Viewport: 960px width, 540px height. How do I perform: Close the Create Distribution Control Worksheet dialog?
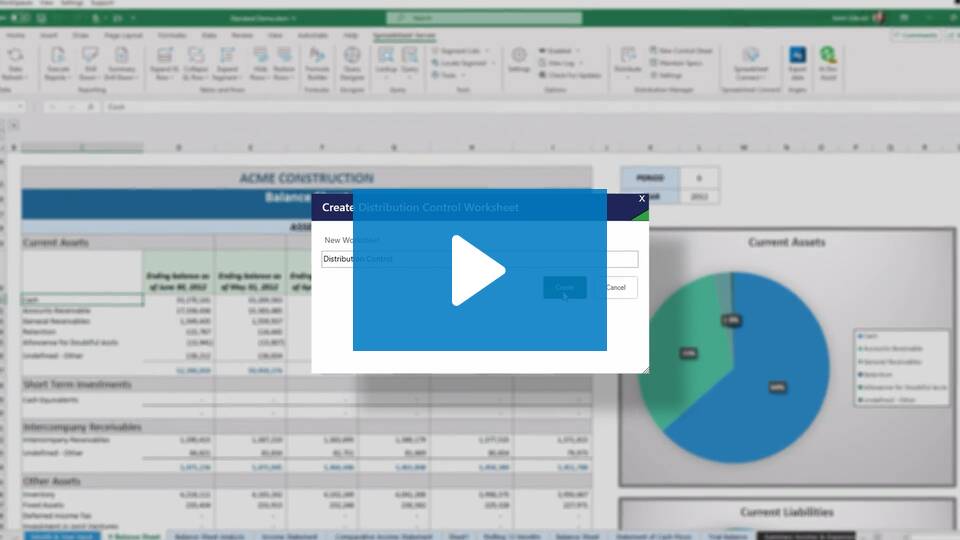[x=642, y=198]
